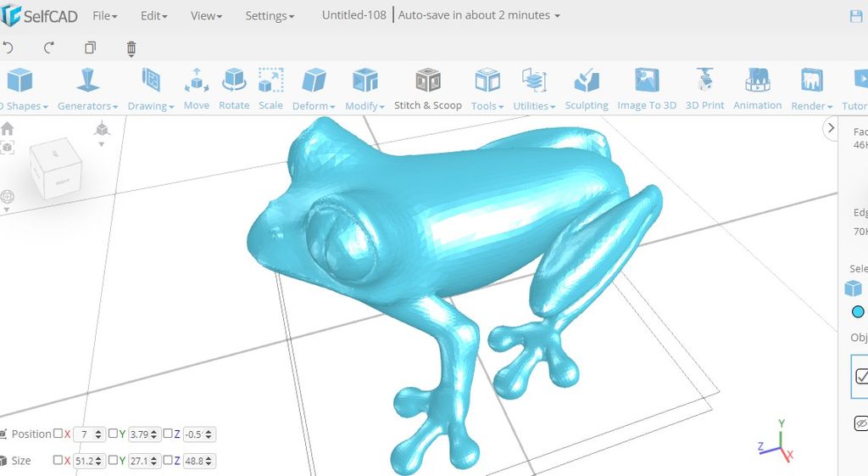This screenshot has height=476, width=868.
Task: Click the home view icon
Action: tap(7, 129)
